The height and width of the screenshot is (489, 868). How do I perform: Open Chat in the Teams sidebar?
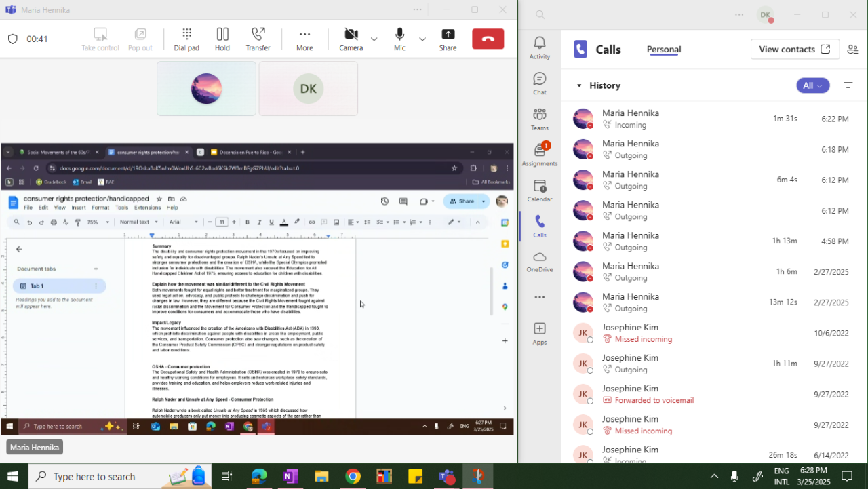(x=540, y=83)
